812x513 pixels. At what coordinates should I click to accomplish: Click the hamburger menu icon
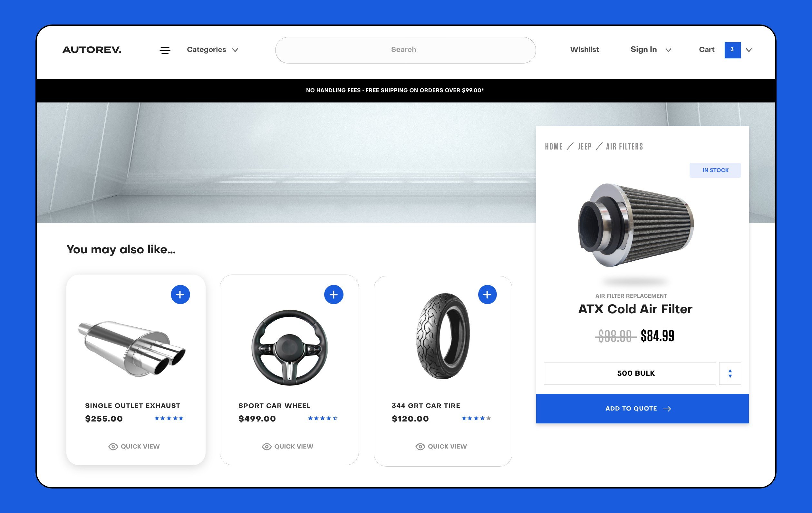pyautogui.click(x=165, y=50)
